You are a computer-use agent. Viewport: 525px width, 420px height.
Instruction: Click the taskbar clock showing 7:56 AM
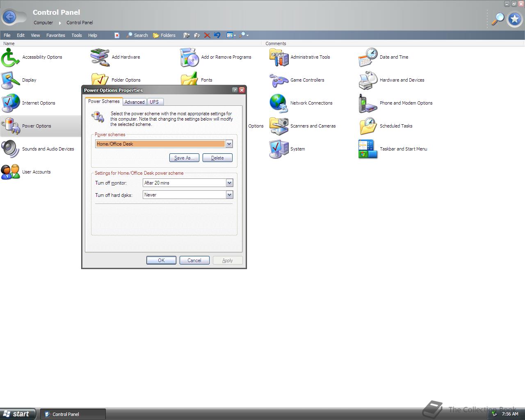tap(510, 414)
